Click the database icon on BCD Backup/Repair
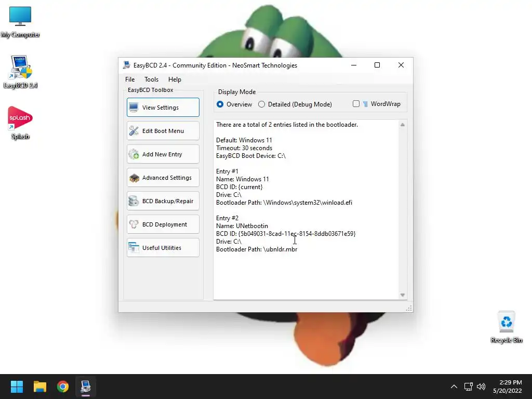532x399 pixels. [134, 201]
